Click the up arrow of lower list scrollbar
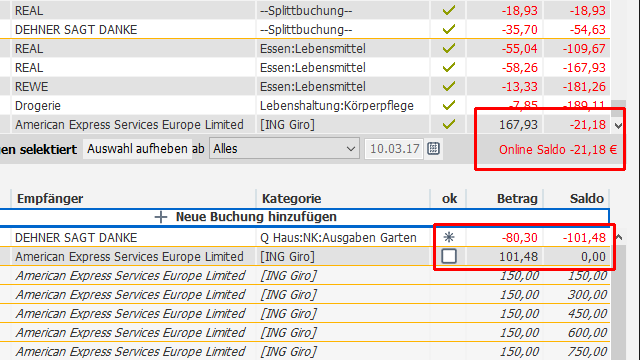The width and height of the screenshot is (640, 360). click(x=619, y=237)
